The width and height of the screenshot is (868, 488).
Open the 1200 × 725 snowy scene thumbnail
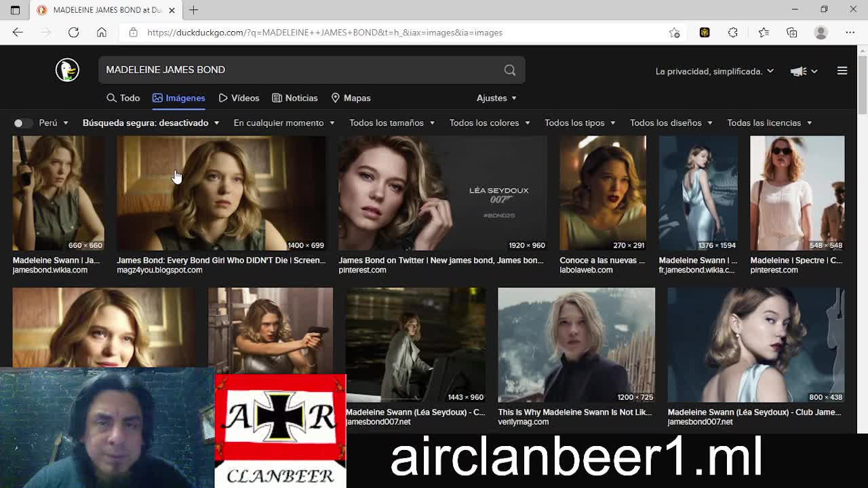(x=576, y=345)
